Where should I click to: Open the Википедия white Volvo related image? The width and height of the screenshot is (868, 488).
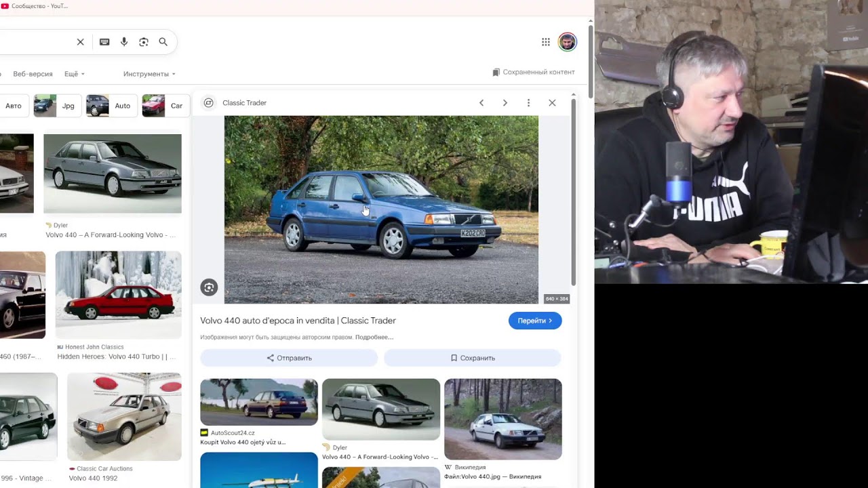point(503,419)
